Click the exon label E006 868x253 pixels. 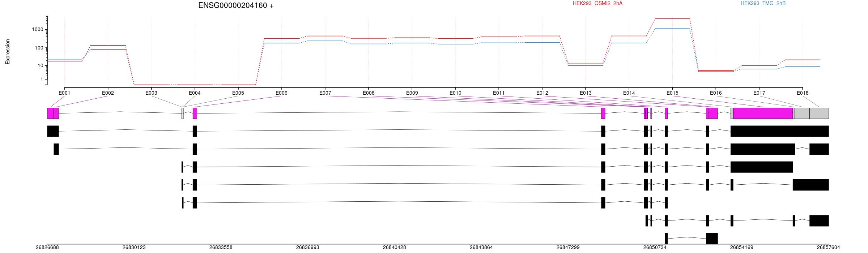[x=281, y=93]
